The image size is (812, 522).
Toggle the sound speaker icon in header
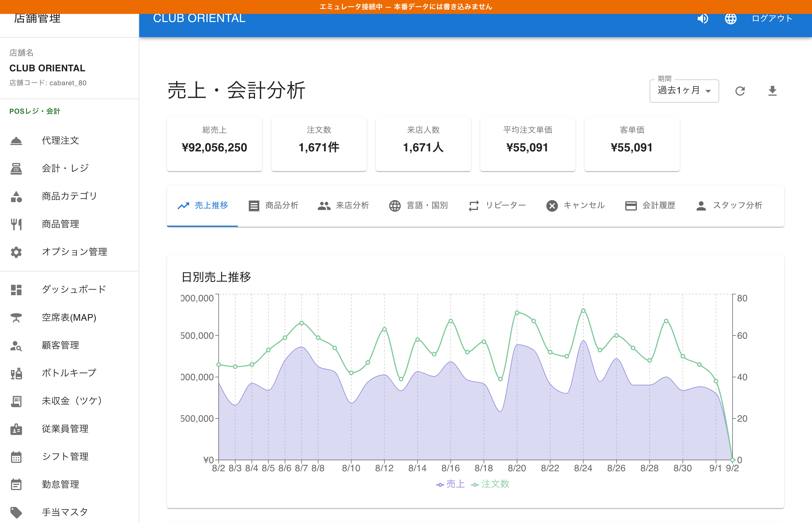pyautogui.click(x=703, y=19)
